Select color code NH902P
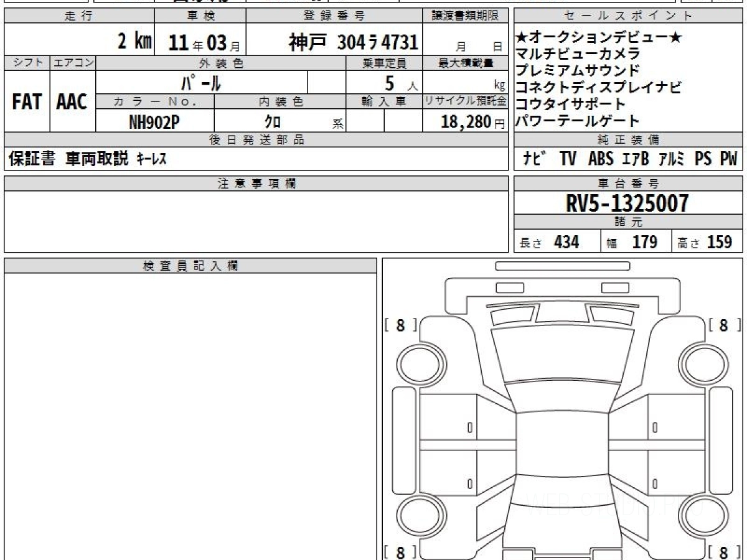The width and height of the screenshot is (747, 560). click(154, 123)
